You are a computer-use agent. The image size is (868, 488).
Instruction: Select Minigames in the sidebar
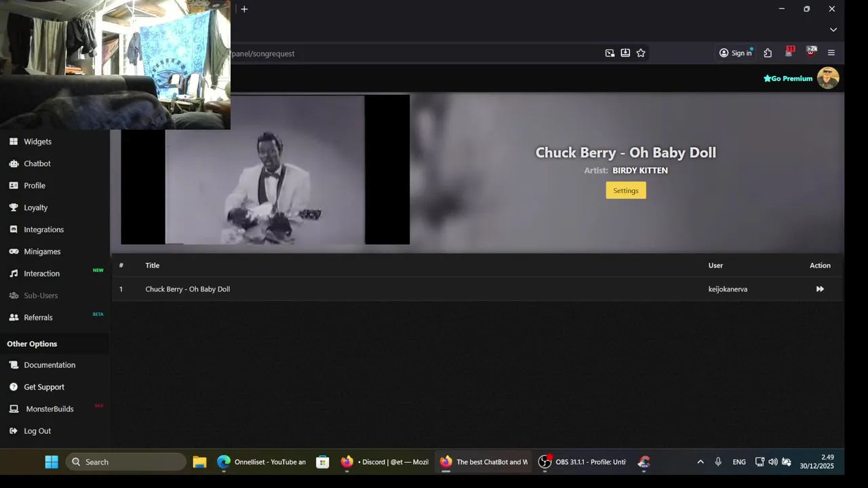pos(42,251)
